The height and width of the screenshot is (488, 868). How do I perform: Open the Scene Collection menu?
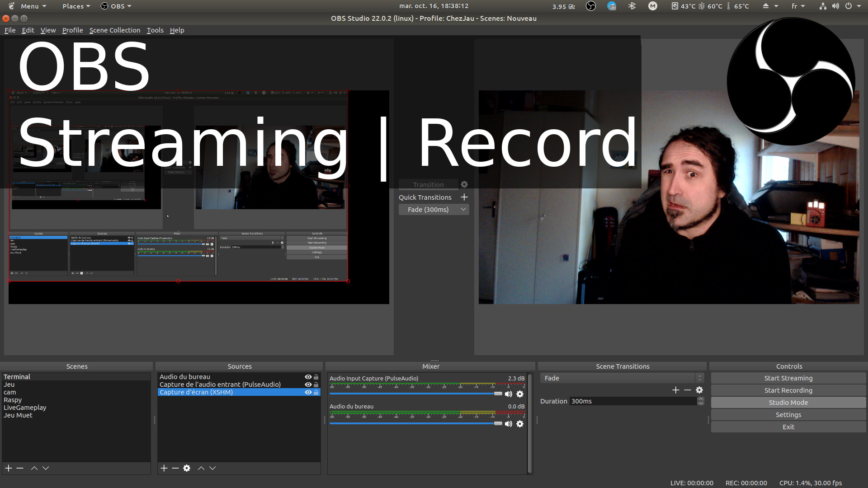coord(115,30)
